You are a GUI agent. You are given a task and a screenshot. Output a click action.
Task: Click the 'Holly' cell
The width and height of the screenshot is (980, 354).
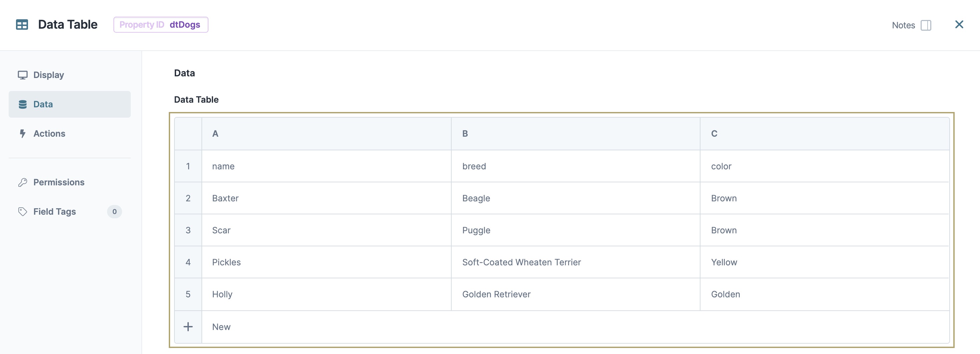pyautogui.click(x=326, y=294)
